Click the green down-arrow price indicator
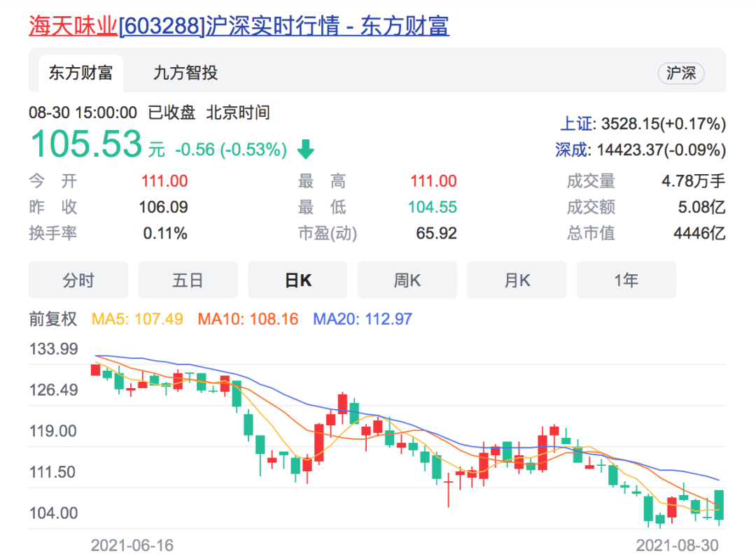Screen dimensions: 756x556 tap(306, 149)
